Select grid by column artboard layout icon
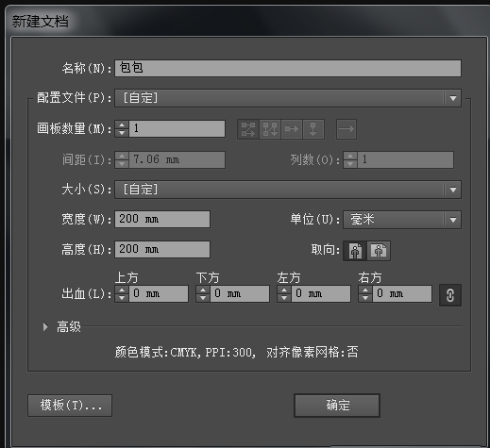The width and height of the screenshot is (490, 448). tap(270, 129)
